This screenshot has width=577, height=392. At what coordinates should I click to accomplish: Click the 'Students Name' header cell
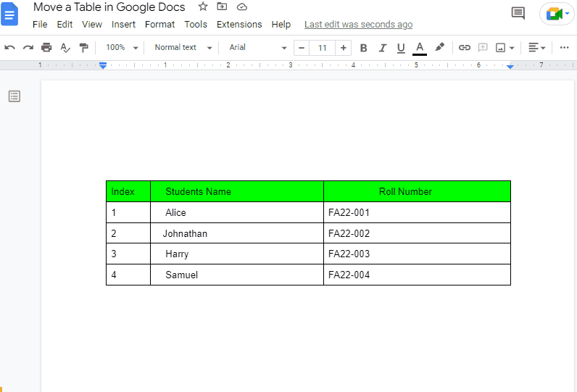click(237, 191)
